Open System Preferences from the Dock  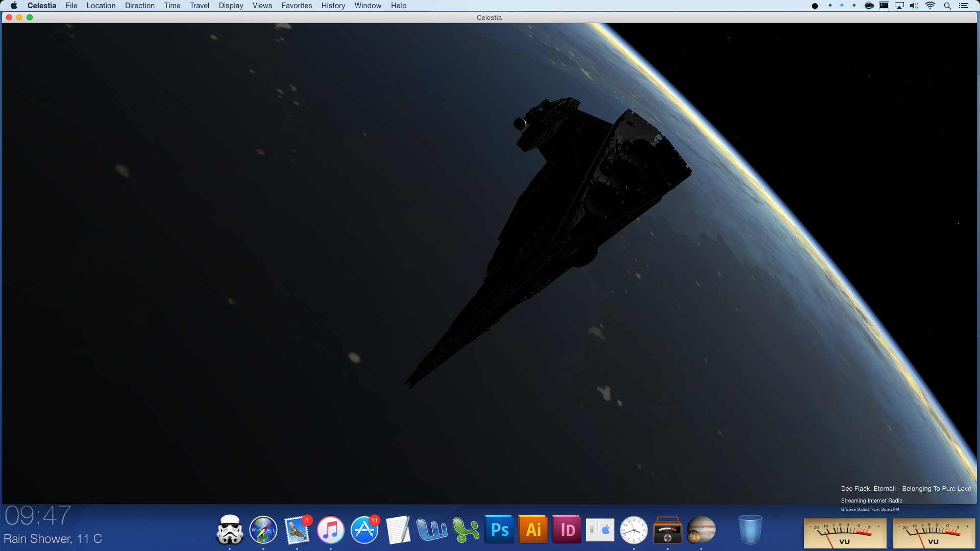tap(600, 530)
